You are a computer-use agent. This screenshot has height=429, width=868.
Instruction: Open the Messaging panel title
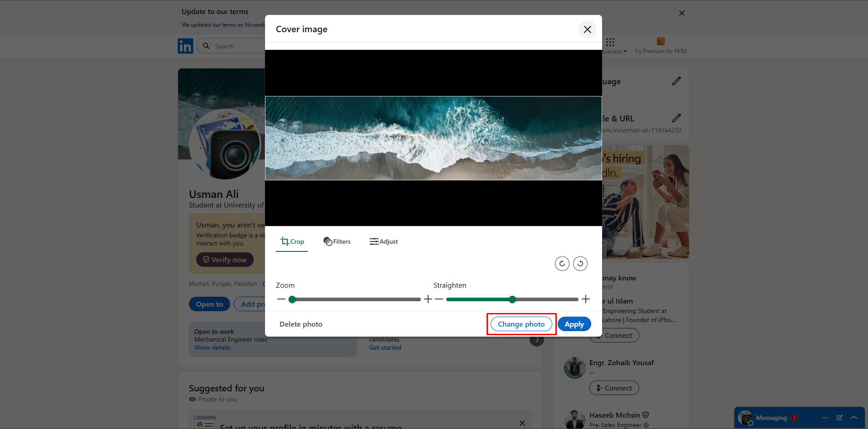pos(771,418)
